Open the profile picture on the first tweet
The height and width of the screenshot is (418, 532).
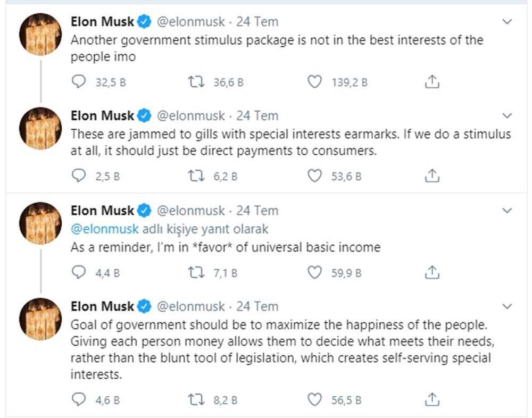(40, 35)
